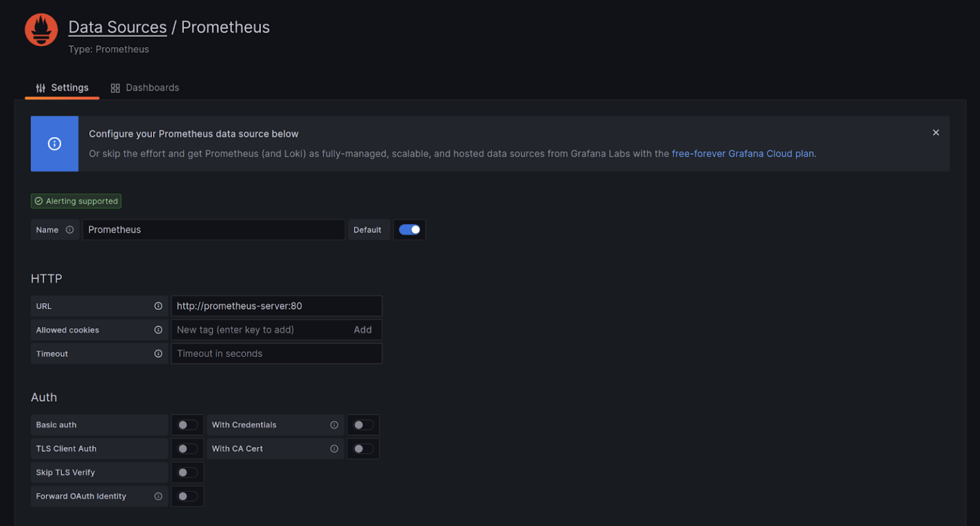Click the info icon beside Name
980x526 pixels.
point(70,230)
